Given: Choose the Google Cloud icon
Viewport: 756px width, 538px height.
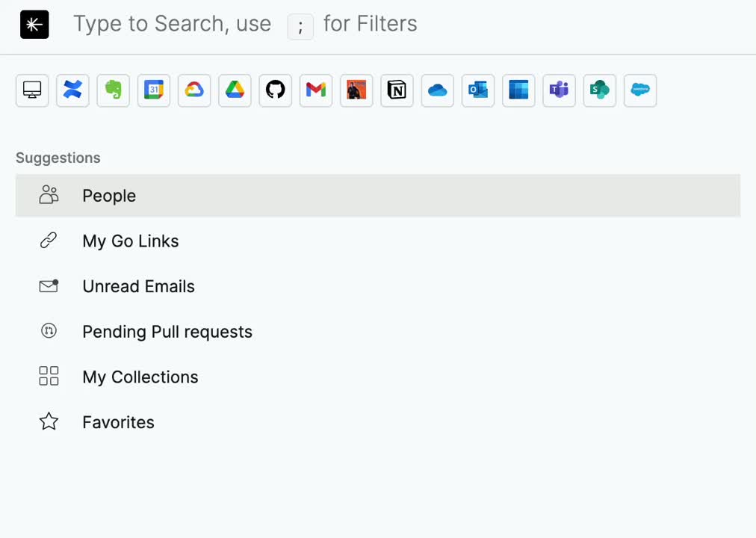Looking at the screenshot, I should click(194, 90).
